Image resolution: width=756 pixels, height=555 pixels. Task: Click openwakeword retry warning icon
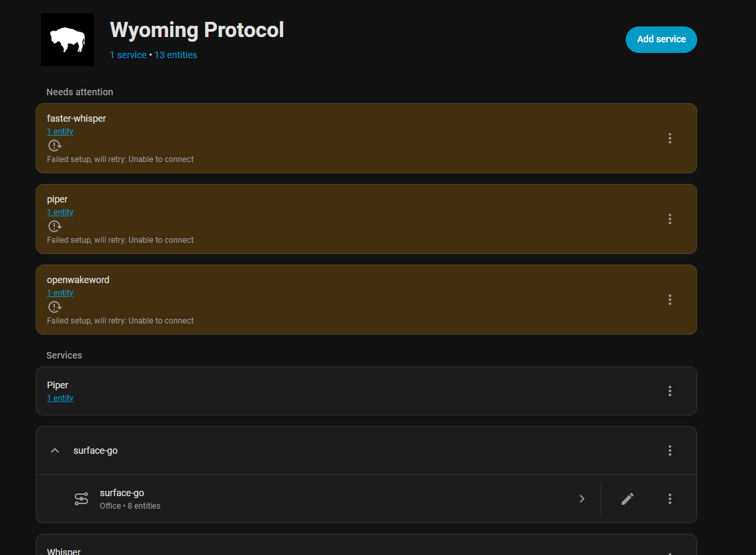55,307
